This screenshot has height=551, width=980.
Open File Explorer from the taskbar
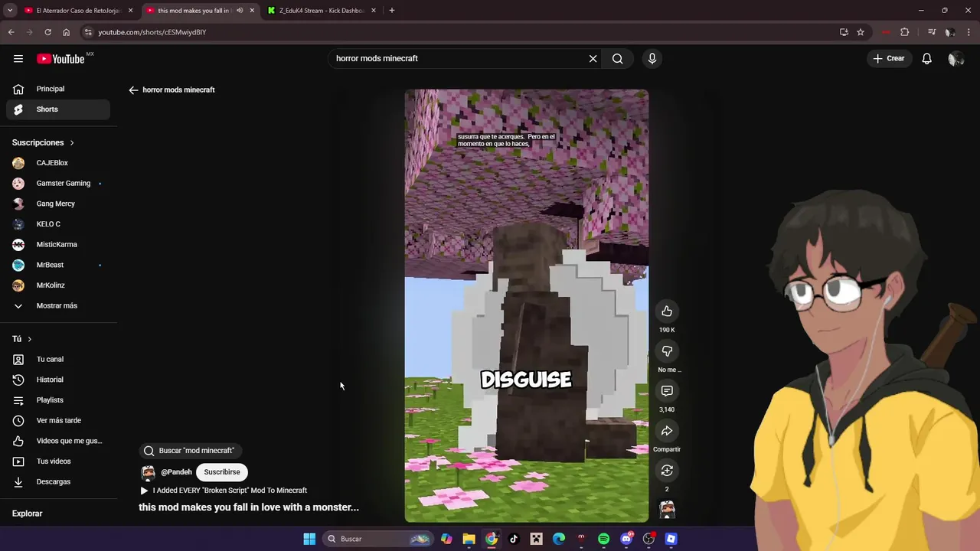[469, 539]
